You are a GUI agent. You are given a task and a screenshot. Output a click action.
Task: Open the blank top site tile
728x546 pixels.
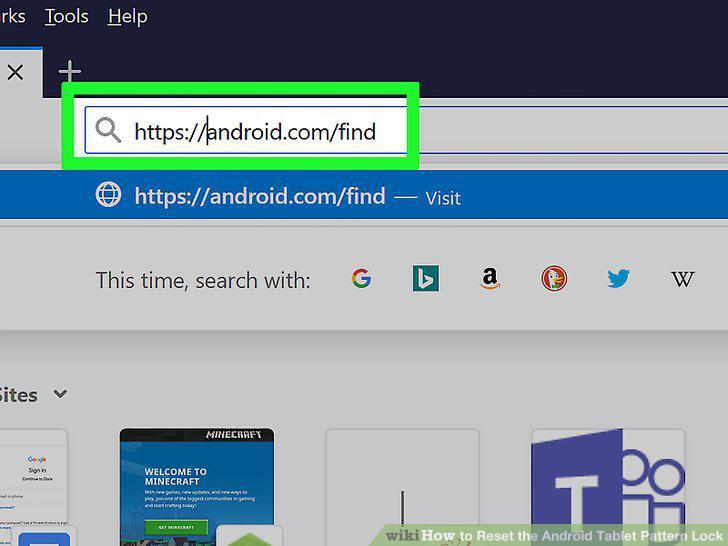pyautogui.click(x=403, y=487)
